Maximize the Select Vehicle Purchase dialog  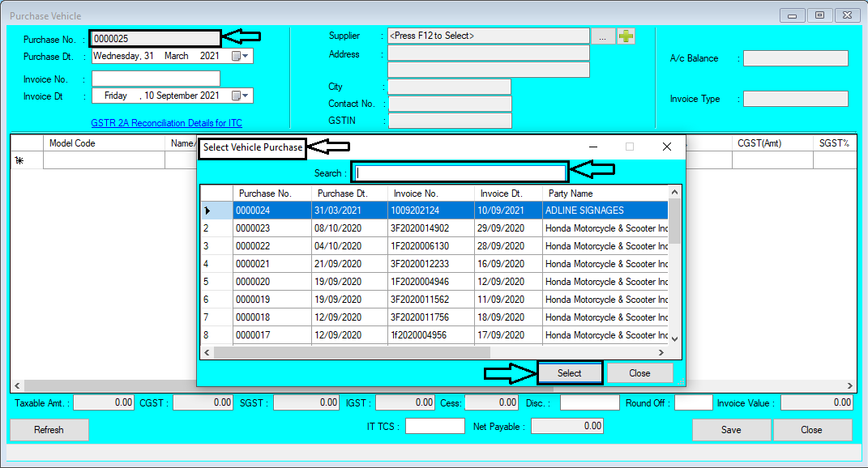(x=630, y=147)
